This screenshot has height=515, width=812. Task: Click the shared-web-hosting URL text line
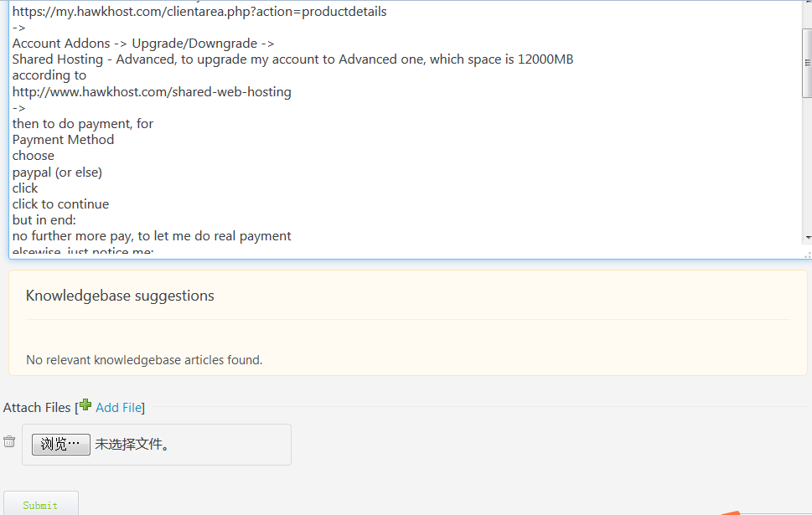152,92
